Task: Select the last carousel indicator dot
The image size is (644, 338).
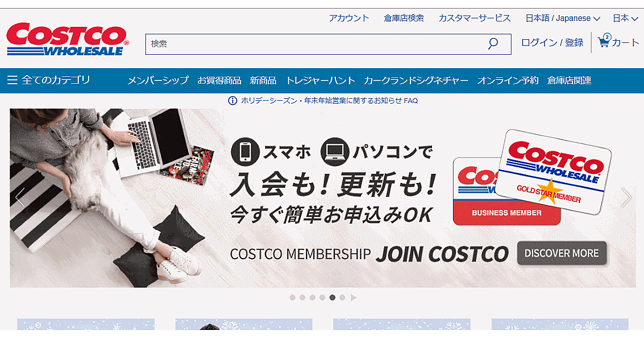Action: pos(342,297)
